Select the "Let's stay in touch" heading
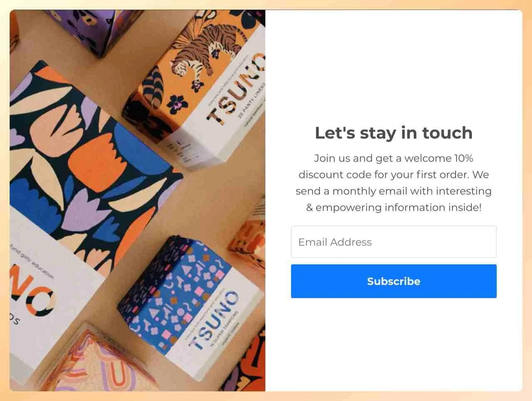 click(394, 133)
